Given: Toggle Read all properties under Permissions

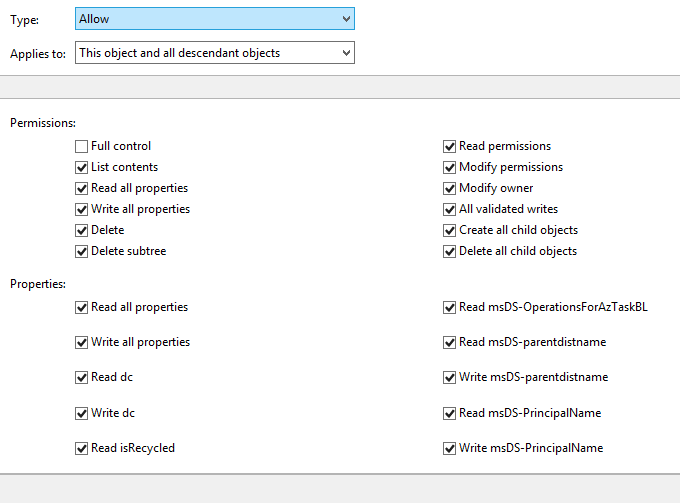Looking at the screenshot, I should click(x=82, y=188).
